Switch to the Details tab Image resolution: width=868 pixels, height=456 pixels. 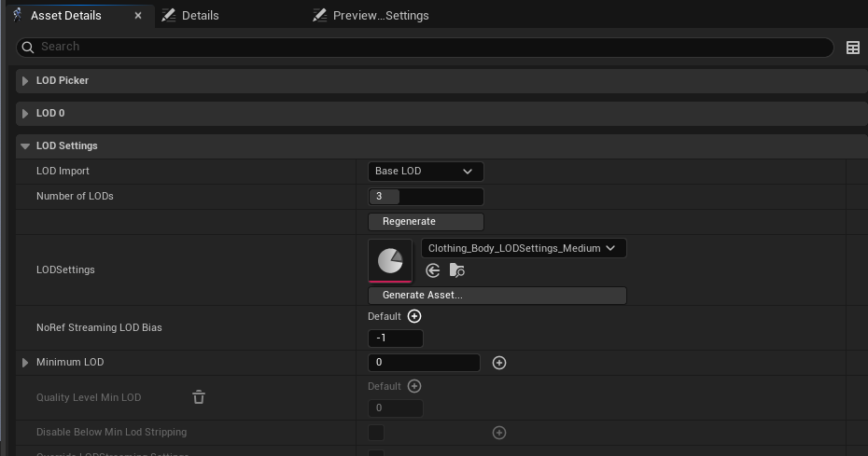(x=201, y=16)
